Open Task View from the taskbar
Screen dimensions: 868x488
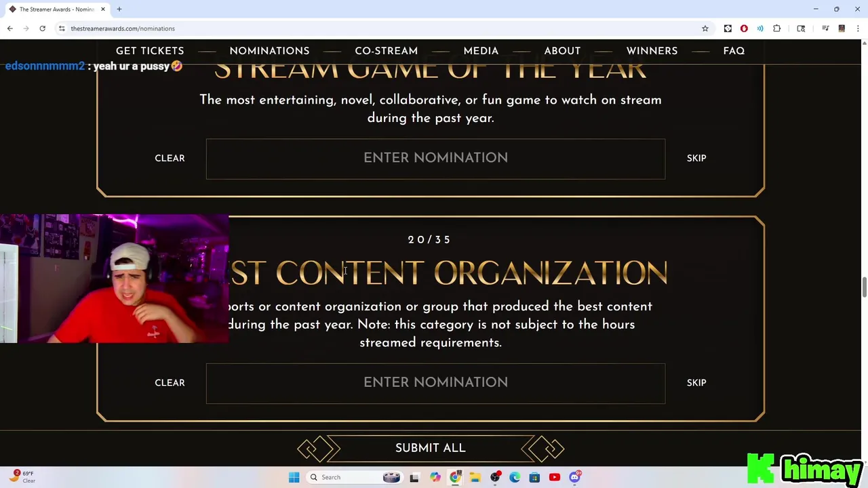414,477
